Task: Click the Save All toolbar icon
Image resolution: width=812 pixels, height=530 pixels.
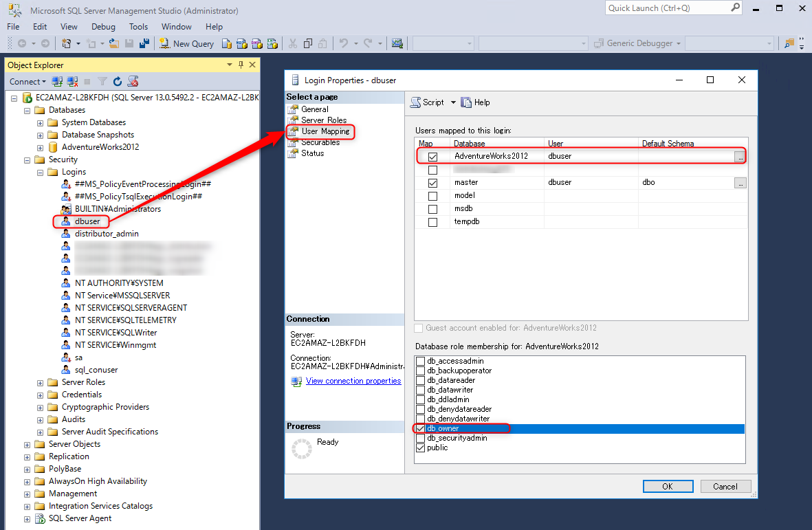Action: 144,43
